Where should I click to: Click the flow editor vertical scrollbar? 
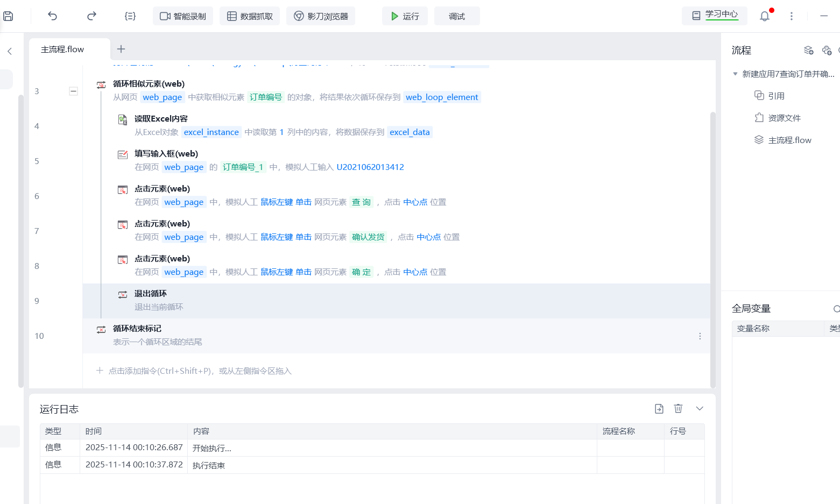click(713, 250)
